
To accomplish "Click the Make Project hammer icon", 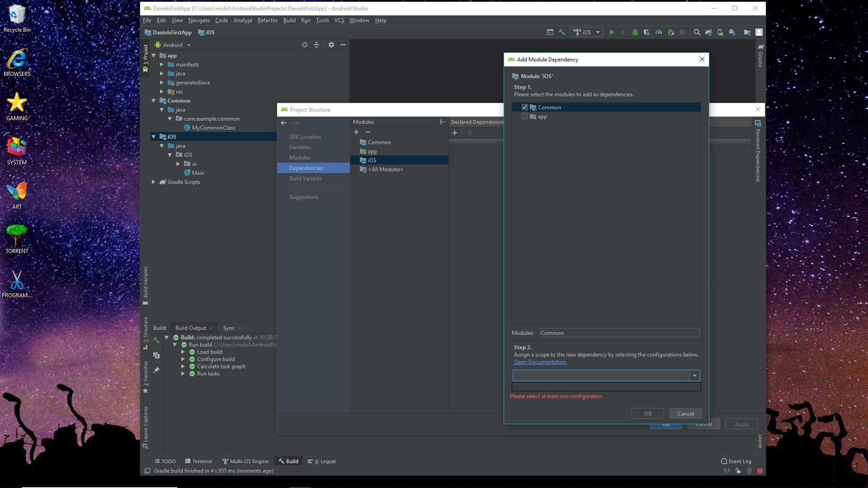I will (561, 32).
